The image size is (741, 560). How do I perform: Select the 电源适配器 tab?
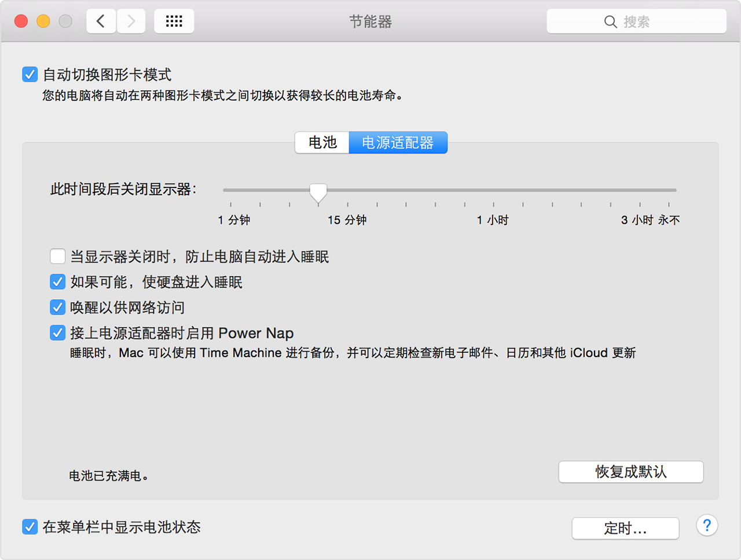tap(398, 142)
